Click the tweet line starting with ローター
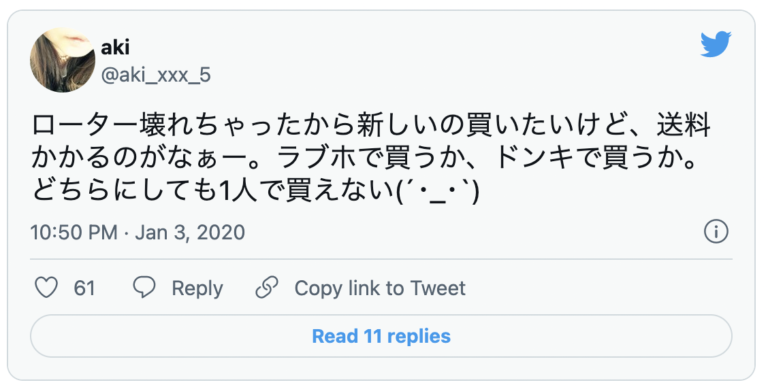 371,127
